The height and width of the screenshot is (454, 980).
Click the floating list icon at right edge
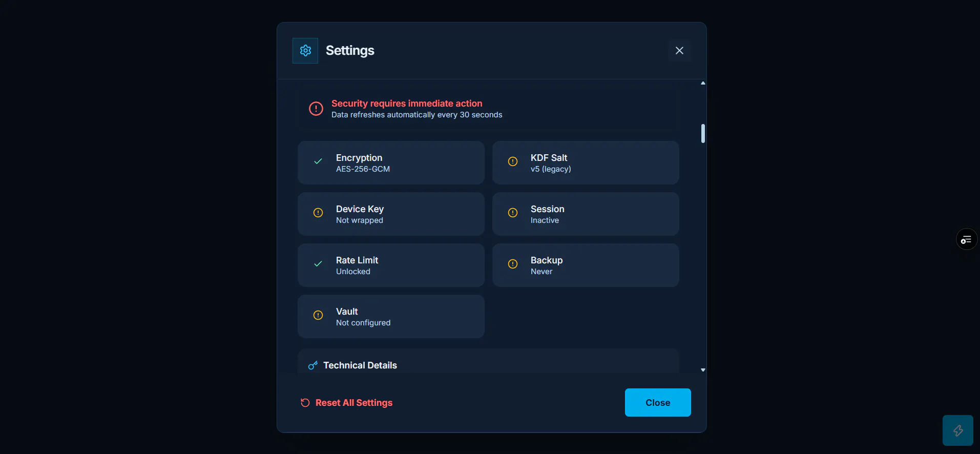coord(967,239)
